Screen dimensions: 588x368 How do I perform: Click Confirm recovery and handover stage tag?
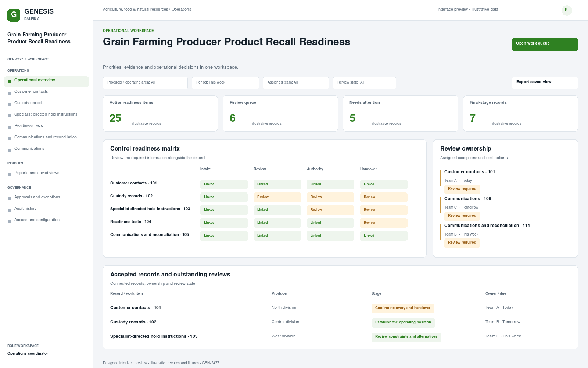tap(403, 308)
